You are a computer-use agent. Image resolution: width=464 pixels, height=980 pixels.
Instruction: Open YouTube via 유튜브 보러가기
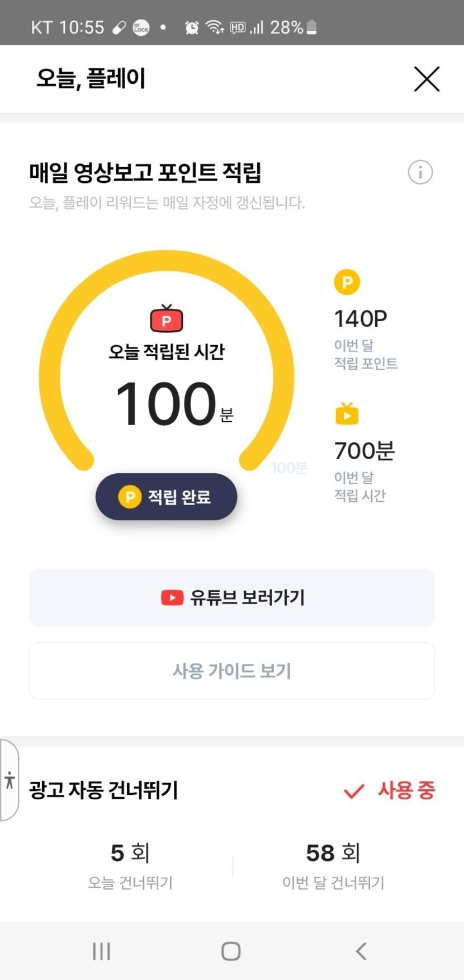(x=232, y=597)
